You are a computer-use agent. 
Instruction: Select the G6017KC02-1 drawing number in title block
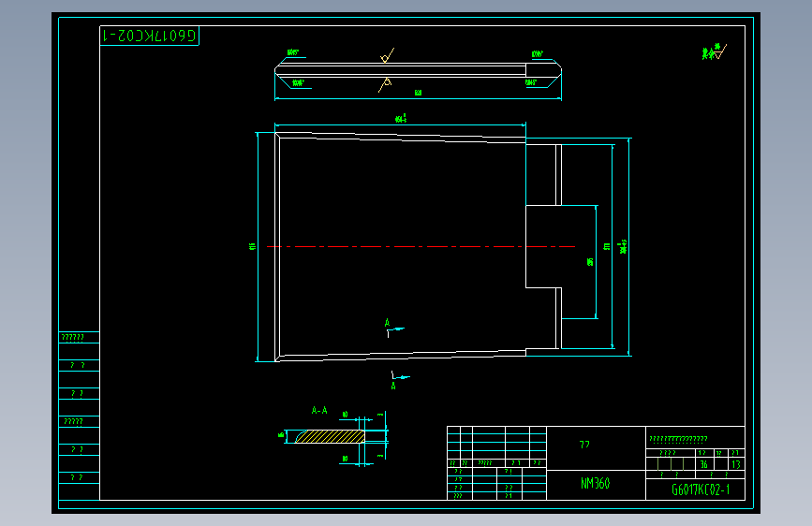click(701, 489)
